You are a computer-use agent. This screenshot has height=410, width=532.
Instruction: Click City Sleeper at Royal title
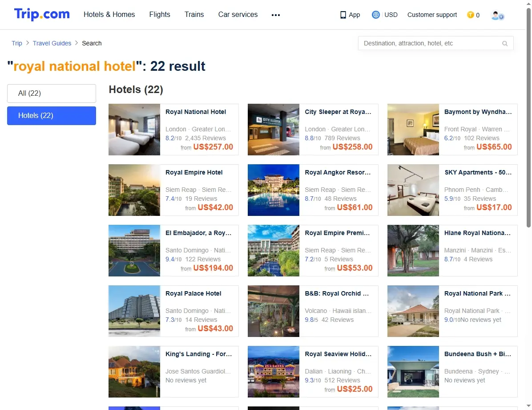coord(338,112)
